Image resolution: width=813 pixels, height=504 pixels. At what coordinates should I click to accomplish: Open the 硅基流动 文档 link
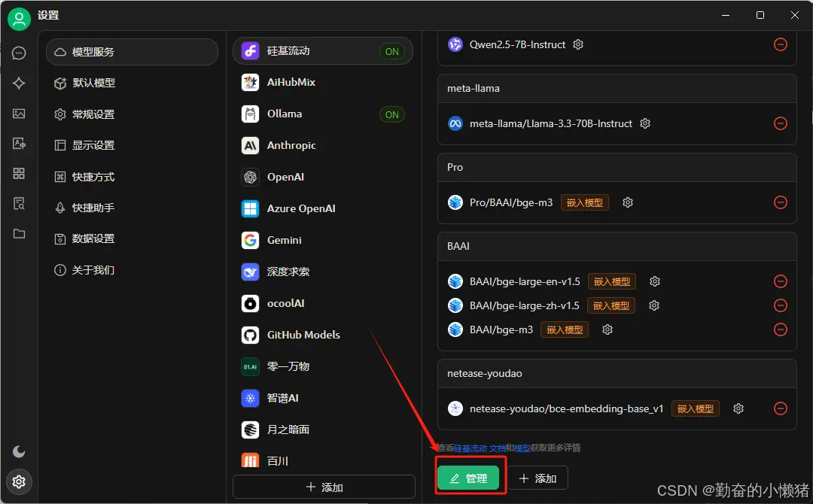pyautogui.click(x=480, y=448)
